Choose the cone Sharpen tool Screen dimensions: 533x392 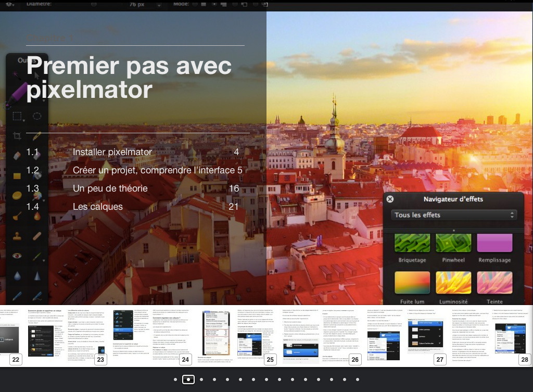point(37,276)
